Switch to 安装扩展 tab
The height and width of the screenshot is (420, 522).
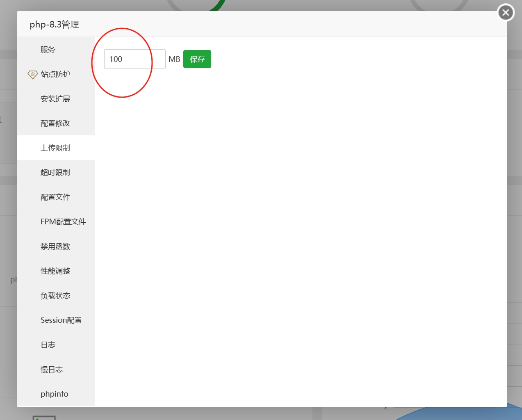tap(56, 98)
